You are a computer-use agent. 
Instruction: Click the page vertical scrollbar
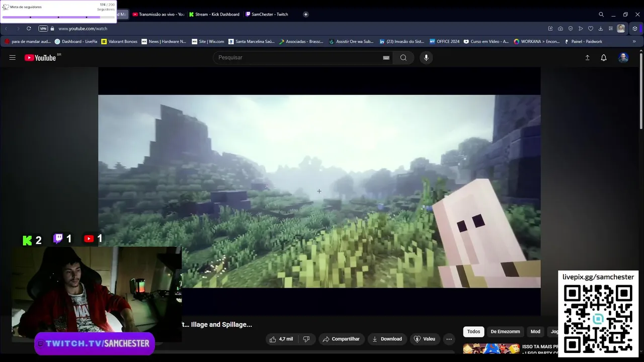640,90
